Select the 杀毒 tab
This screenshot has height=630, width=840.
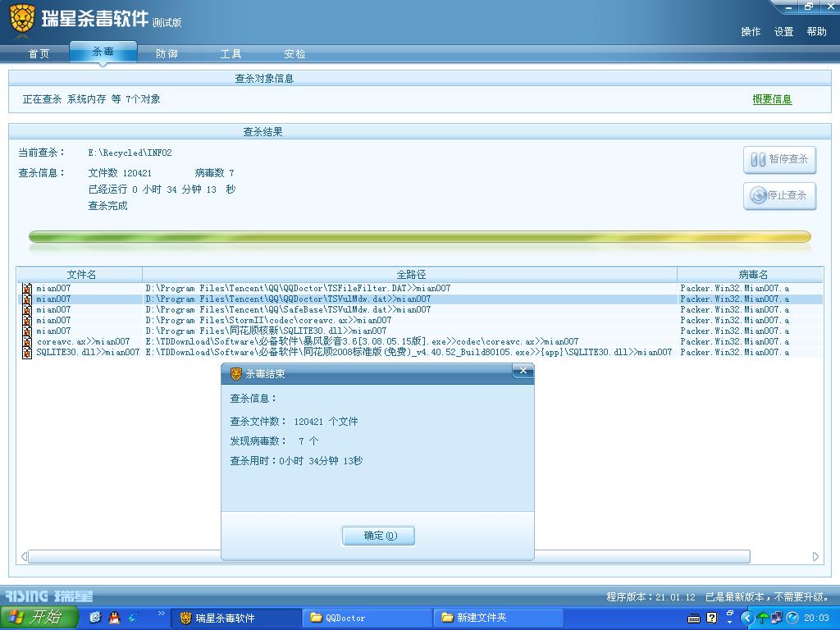tap(103, 52)
